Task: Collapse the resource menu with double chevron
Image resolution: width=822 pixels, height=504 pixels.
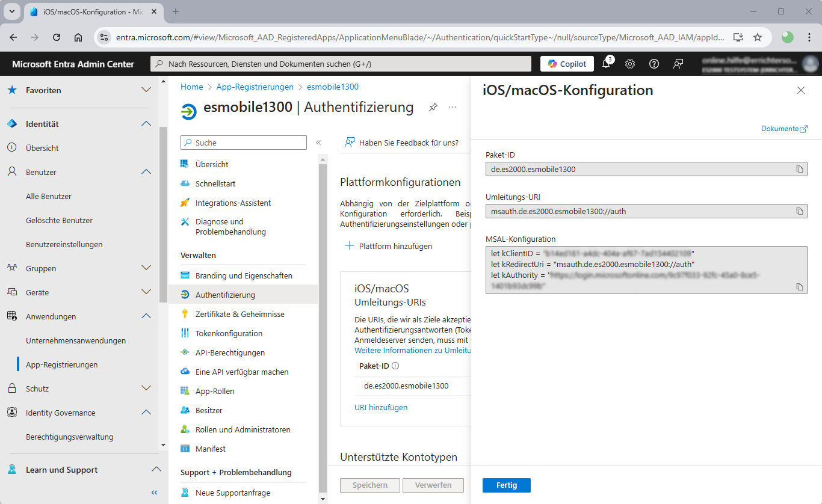Action: [318, 143]
